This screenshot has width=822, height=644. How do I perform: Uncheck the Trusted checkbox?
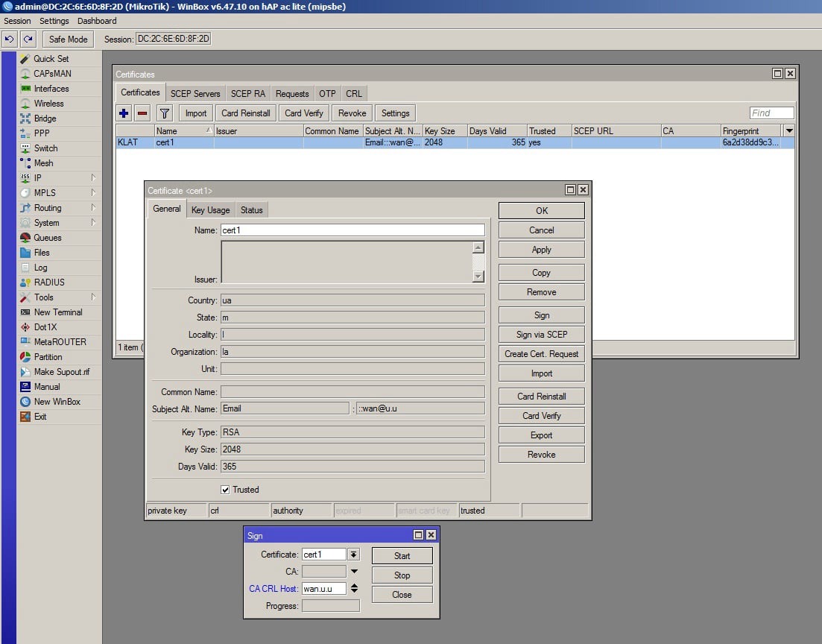tap(225, 490)
